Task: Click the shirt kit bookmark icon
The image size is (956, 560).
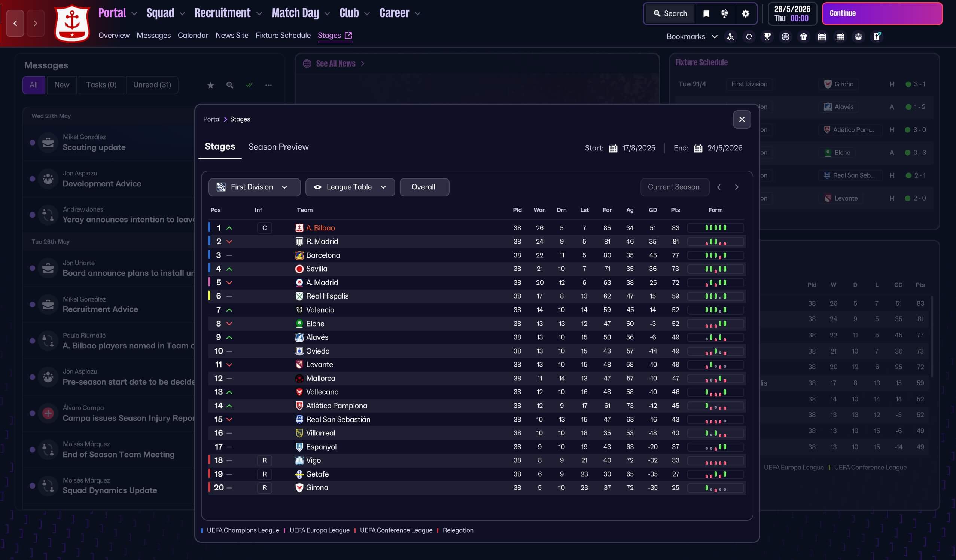Action: click(x=804, y=36)
